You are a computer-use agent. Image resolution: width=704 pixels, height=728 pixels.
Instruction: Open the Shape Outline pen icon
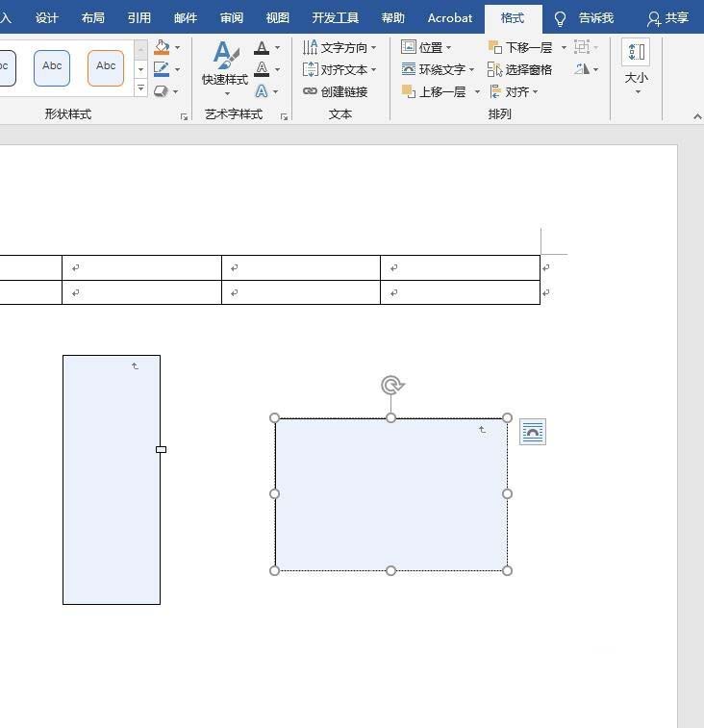point(162,69)
